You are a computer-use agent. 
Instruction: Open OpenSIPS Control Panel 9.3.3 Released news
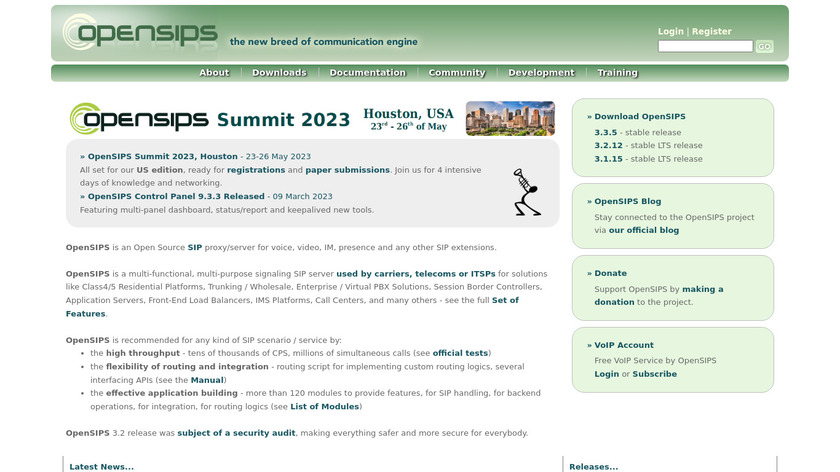176,196
